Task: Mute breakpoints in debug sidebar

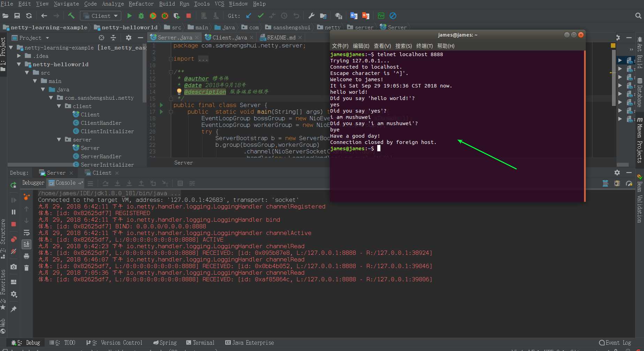Action: pyautogui.click(x=14, y=251)
